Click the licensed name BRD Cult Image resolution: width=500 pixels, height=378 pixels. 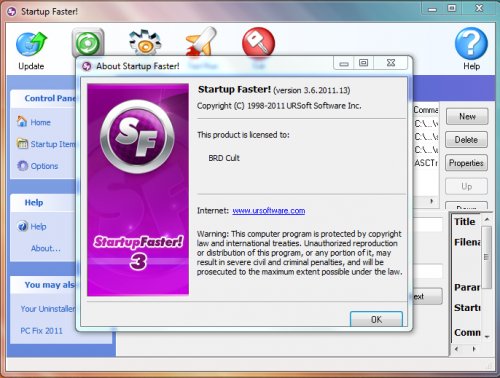[224, 158]
